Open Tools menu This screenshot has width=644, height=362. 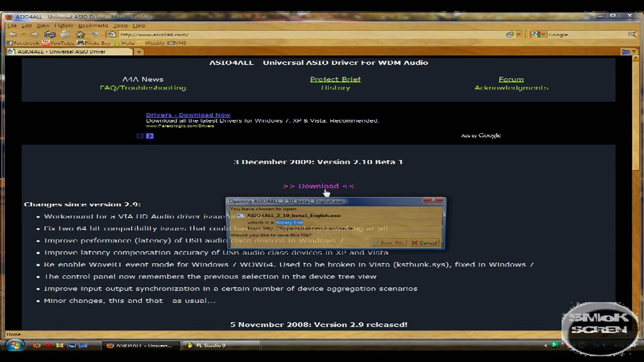tap(120, 26)
